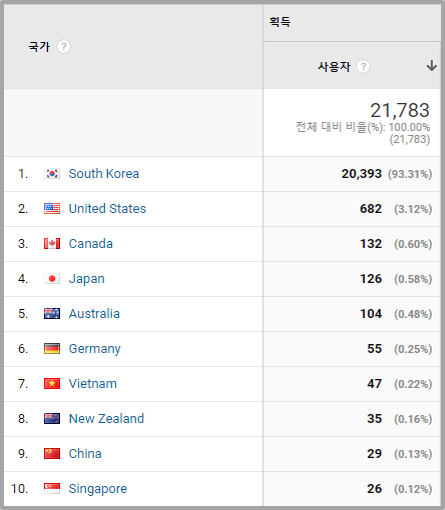Click the South Korea flag icon
This screenshot has height=510, width=445.
tap(52, 174)
